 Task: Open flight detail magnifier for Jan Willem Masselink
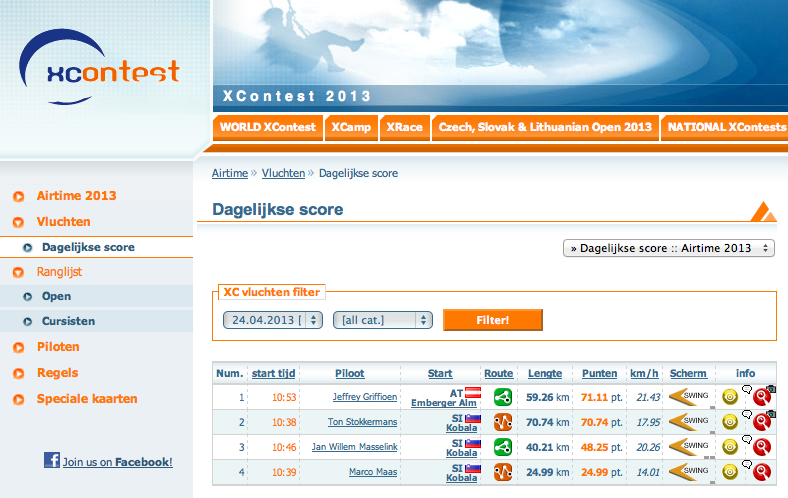[x=762, y=447]
